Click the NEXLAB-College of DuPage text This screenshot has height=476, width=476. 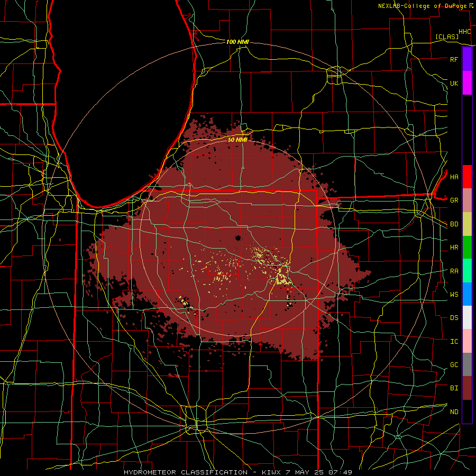[422, 6]
